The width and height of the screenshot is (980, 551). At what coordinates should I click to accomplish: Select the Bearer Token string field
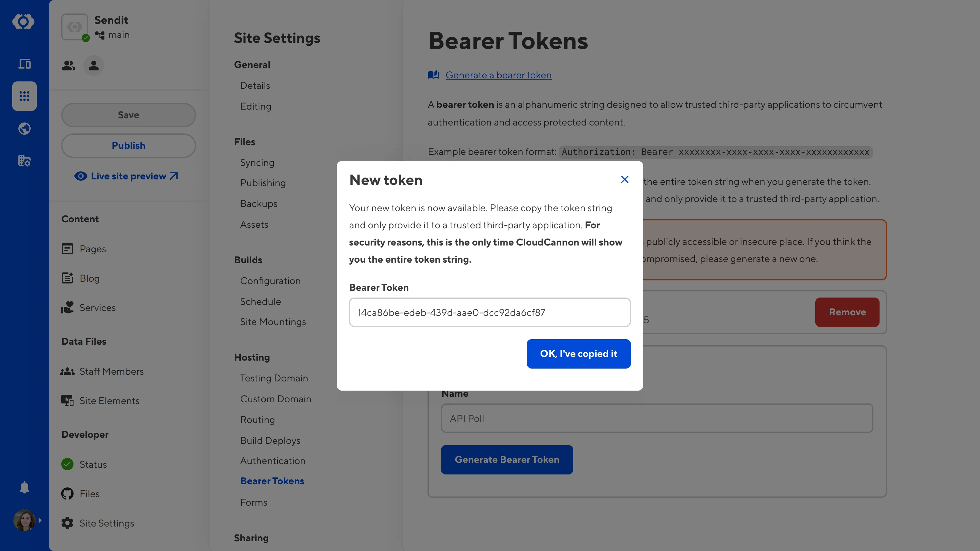[490, 313]
